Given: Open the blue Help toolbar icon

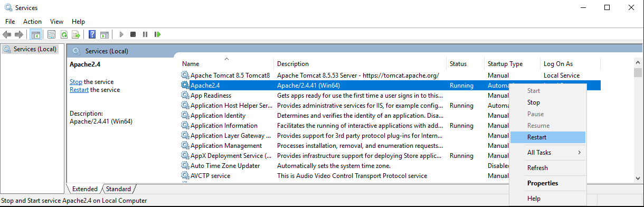Looking at the screenshot, I should click(x=92, y=34).
